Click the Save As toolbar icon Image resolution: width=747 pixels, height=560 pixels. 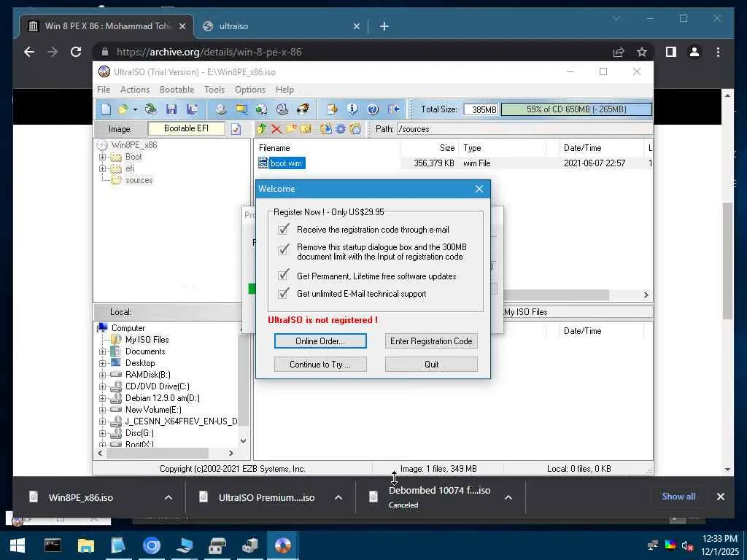192,109
